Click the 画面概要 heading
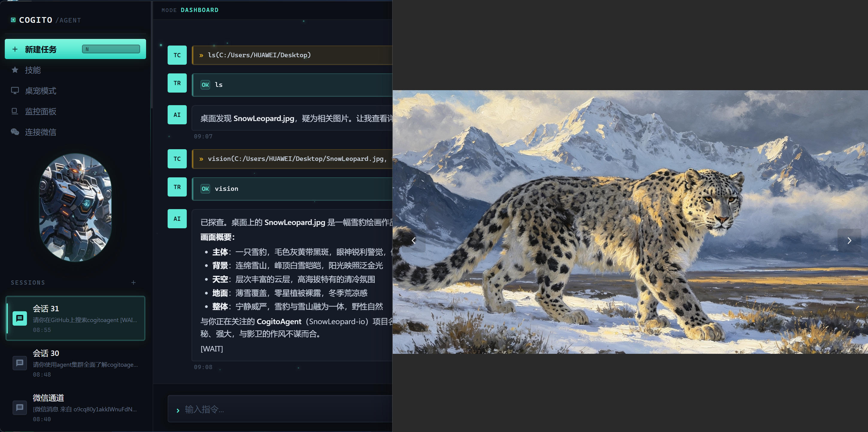This screenshot has height=432, width=868. coord(217,237)
